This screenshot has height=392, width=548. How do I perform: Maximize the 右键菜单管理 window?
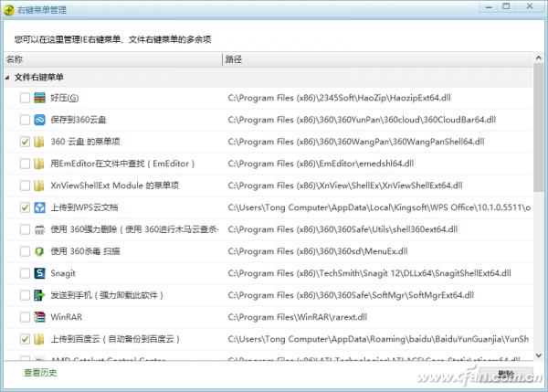click(506, 6)
